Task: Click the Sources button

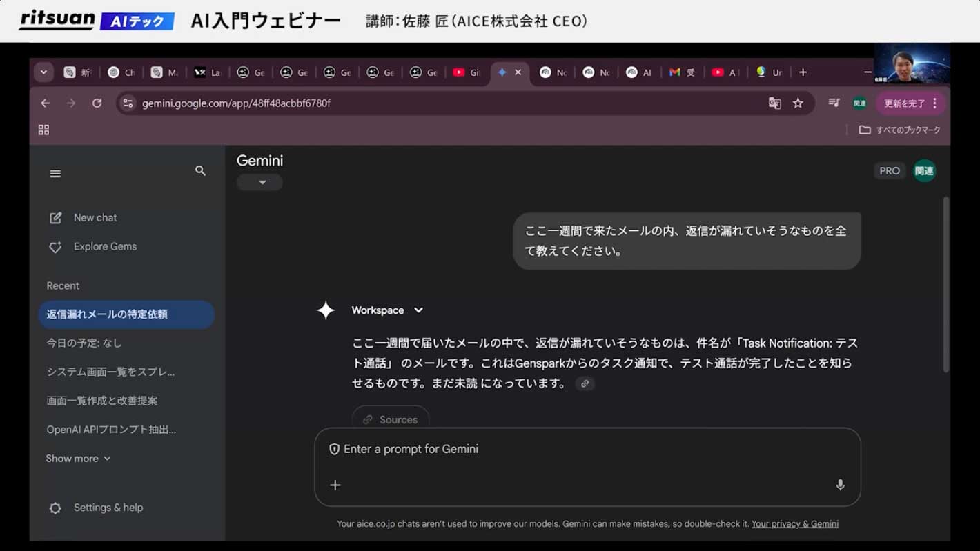Action: point(391,418)
